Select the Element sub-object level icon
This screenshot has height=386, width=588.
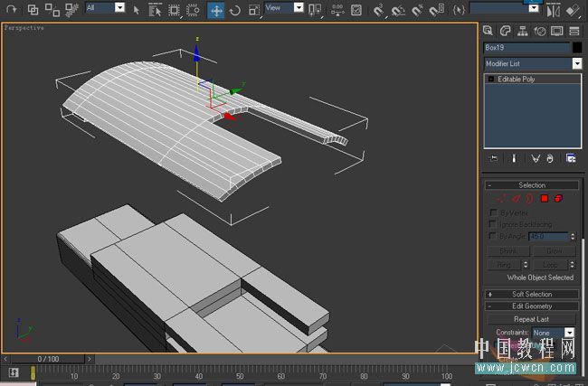pos(558,199)
